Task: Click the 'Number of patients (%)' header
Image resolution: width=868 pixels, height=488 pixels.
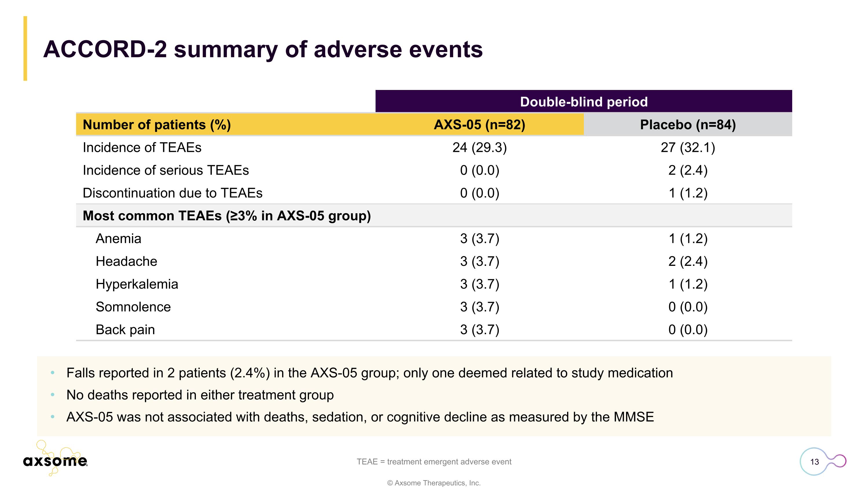Action: [157, 125]
